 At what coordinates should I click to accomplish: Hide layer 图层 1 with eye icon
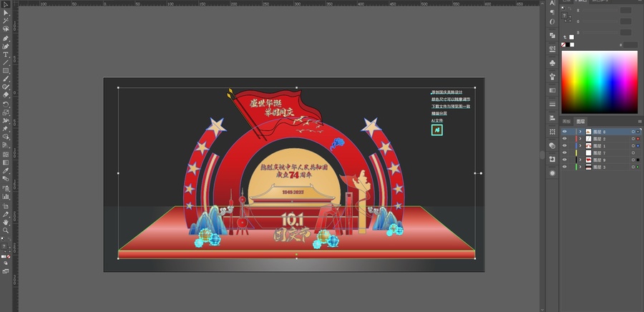[565, 146]
